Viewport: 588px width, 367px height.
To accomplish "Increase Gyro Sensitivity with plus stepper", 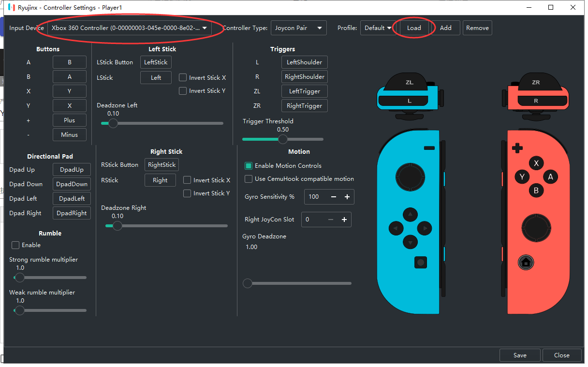I will (347, 197).
